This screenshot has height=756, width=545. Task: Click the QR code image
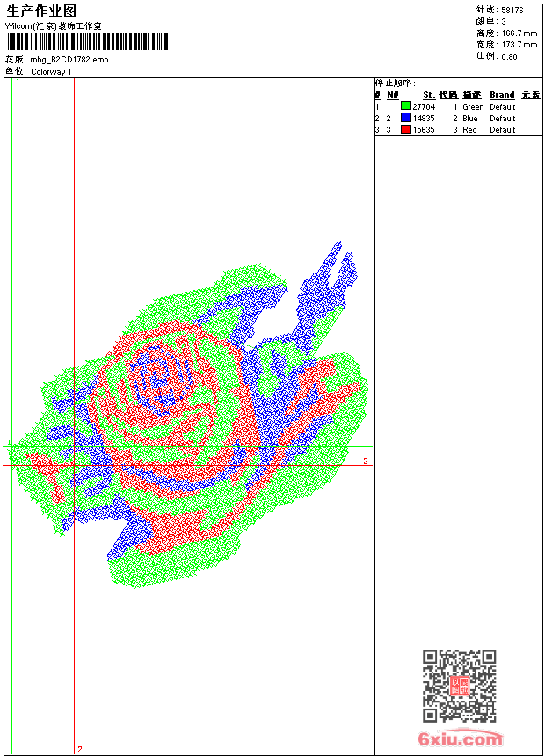click(459, 686)
